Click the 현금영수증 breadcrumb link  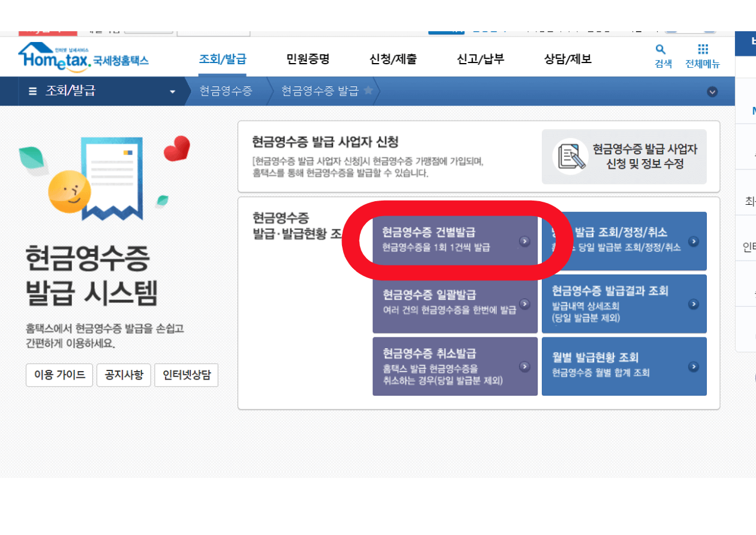[226, 91]
